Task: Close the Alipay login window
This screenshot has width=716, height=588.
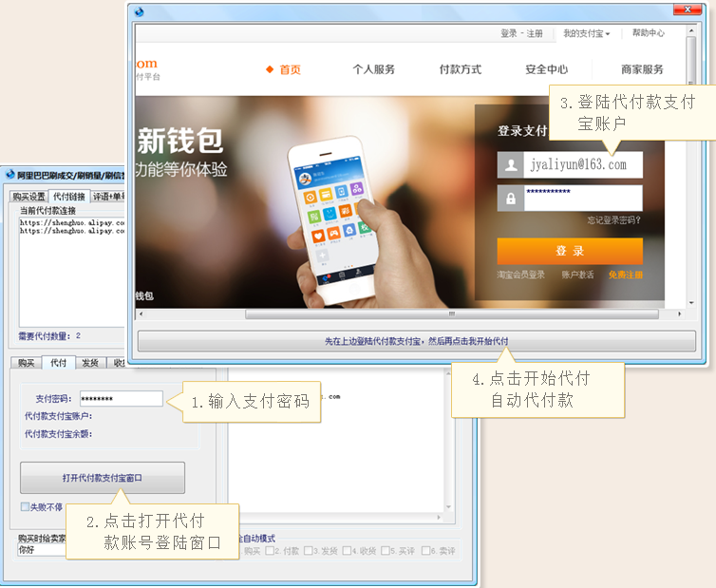Action: pyautogui.click(x=687, y=9)
